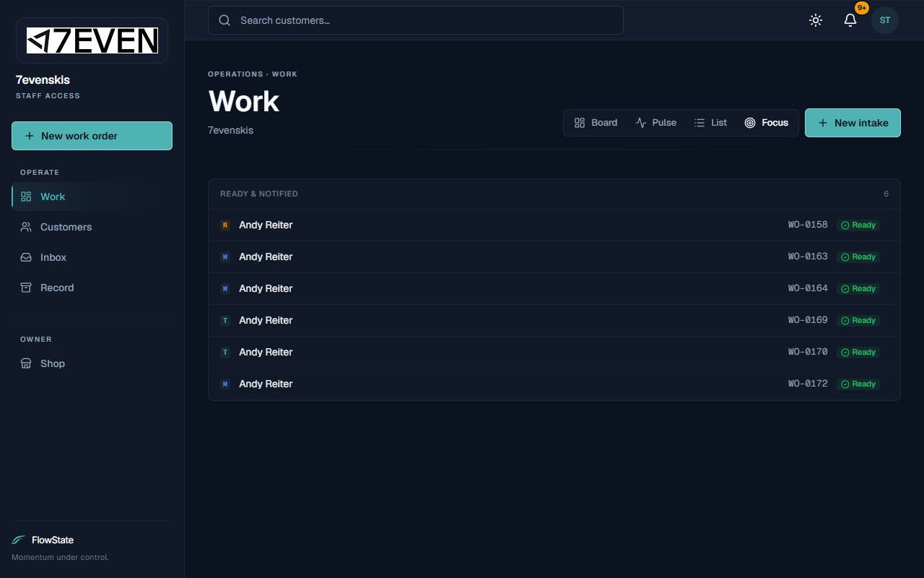Click the Operations · Work breadcrumb
This screenshot has height=578, width=924.
[253, 74]
